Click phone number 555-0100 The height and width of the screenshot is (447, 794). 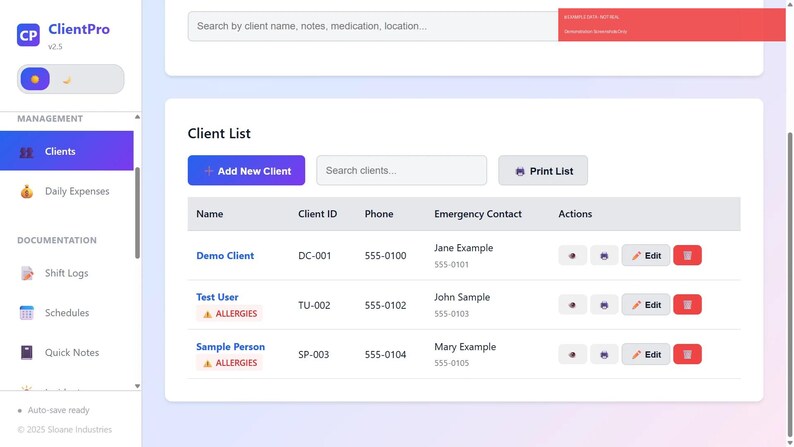tap(385, 256)
